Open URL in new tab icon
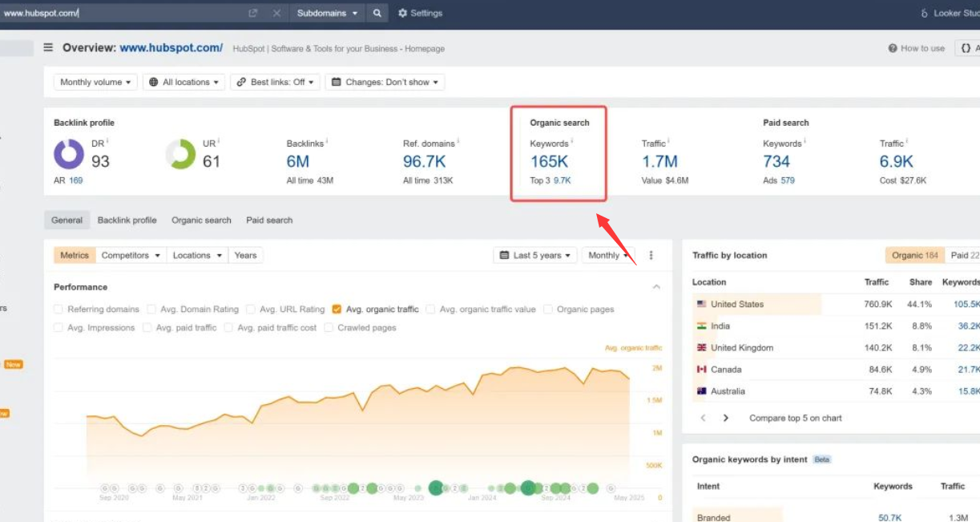980x522 pixels. [x=253, y=13]
